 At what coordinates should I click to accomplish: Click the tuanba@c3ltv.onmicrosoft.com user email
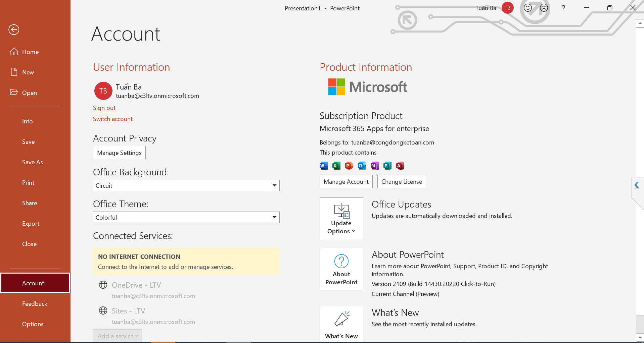click(x=157, y=96)
